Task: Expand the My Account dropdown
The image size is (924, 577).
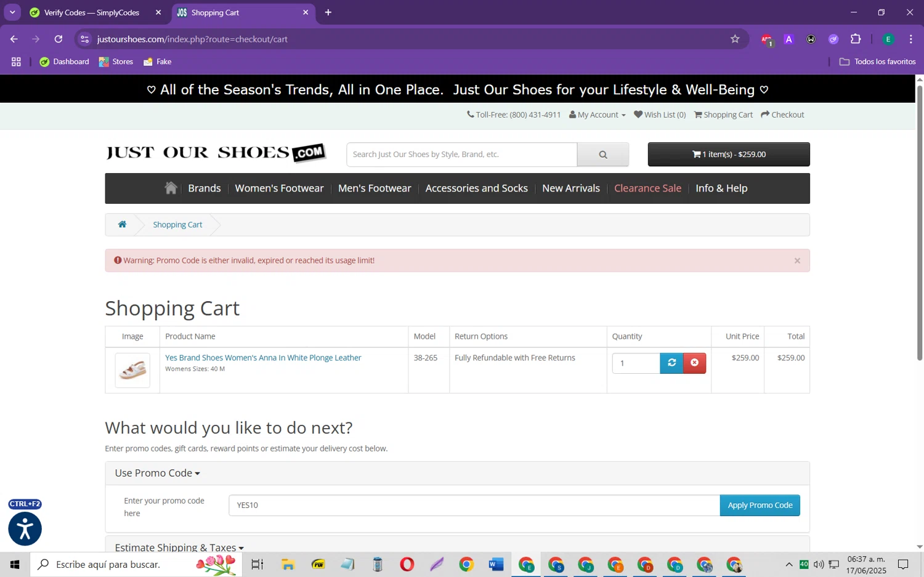Action: point(597,115)
